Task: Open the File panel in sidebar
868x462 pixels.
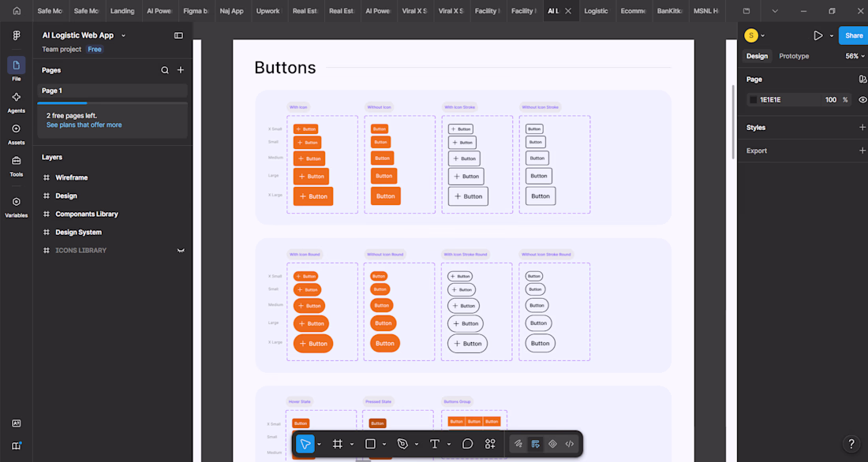Action: tap(16, 69)
